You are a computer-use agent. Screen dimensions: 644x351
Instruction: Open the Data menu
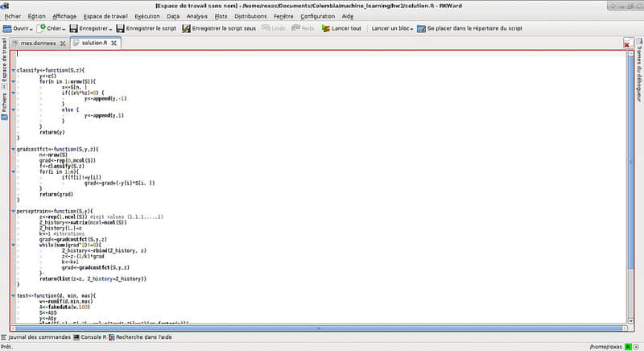point(173,16)
